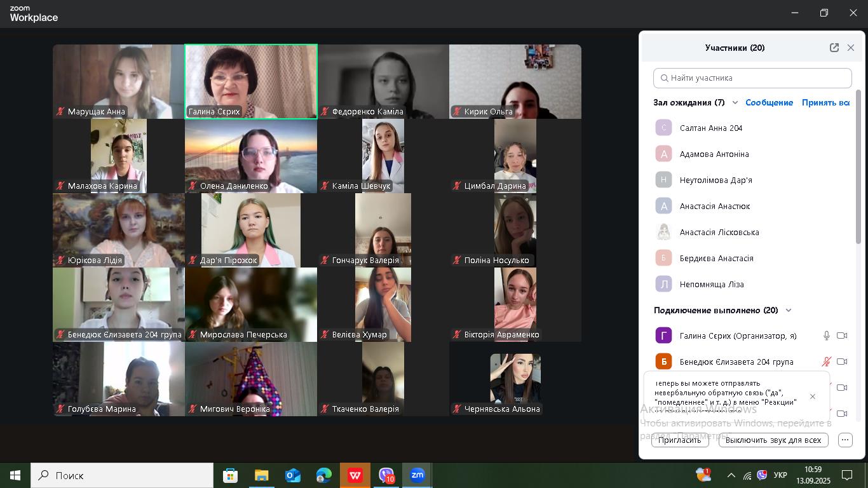Select Салтан Анна 204 in waiting room

pyautogui.click(x=710, y=128)
